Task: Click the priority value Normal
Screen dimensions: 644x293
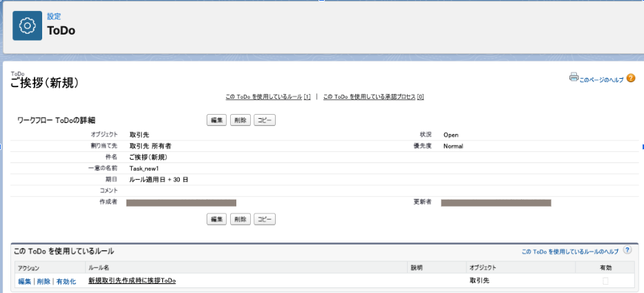Action: (453, 146)
